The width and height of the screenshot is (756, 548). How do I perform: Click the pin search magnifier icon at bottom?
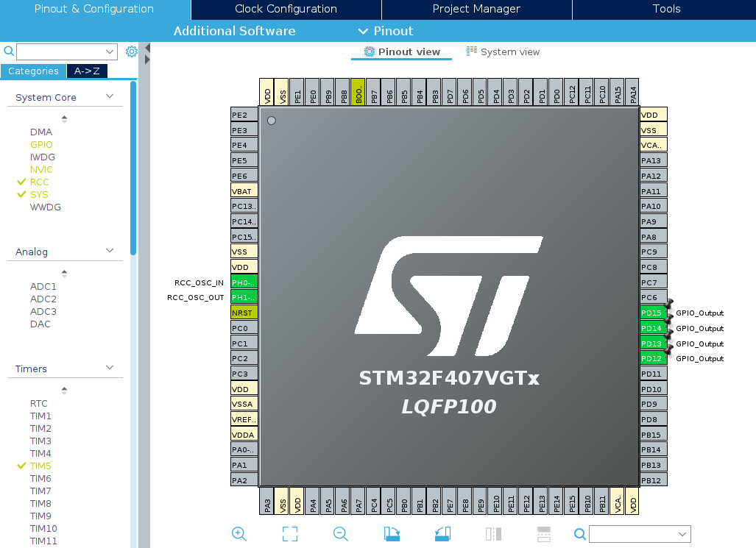(580, 534)
